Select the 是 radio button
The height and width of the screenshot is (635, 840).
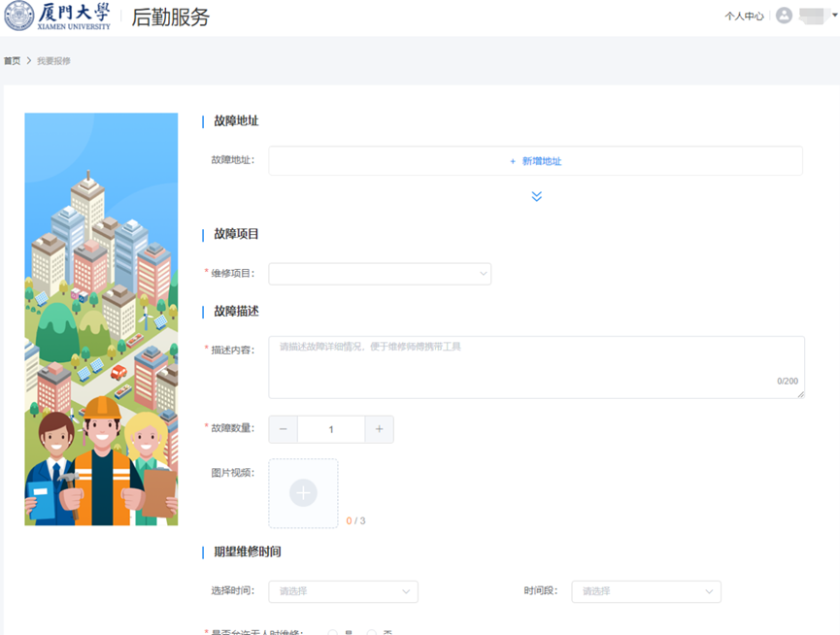(x=333, y=632)
